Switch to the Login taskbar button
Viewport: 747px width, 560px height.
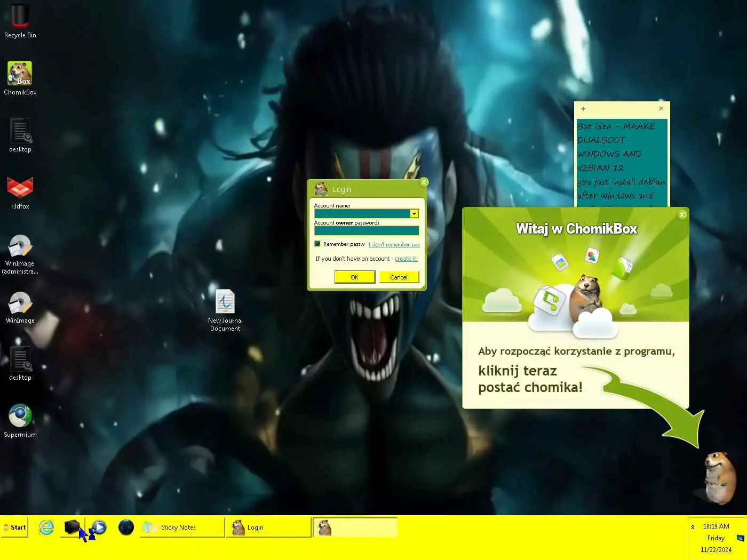click(x=269, y=527)
